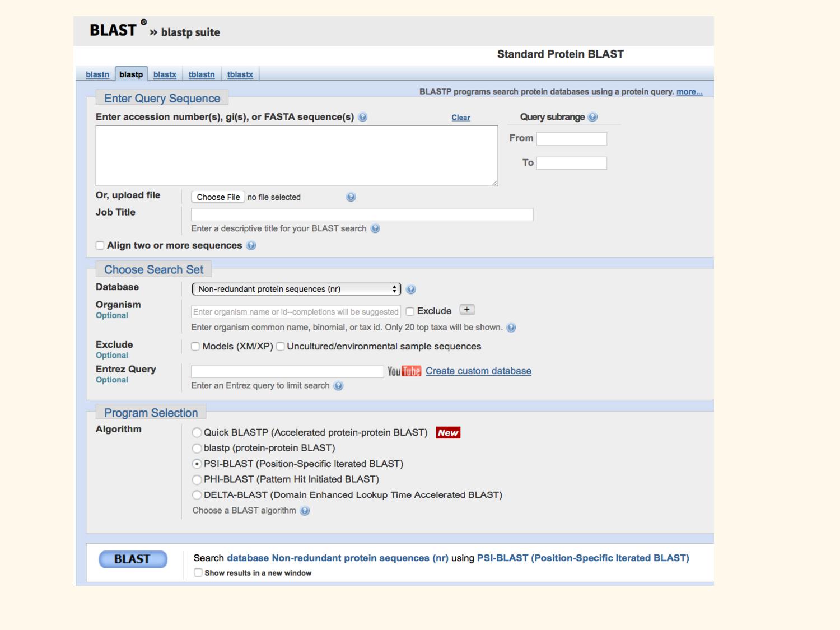Click the Query subrange From field
This screenshot has height=630, width=840.
tap(572, 139)
